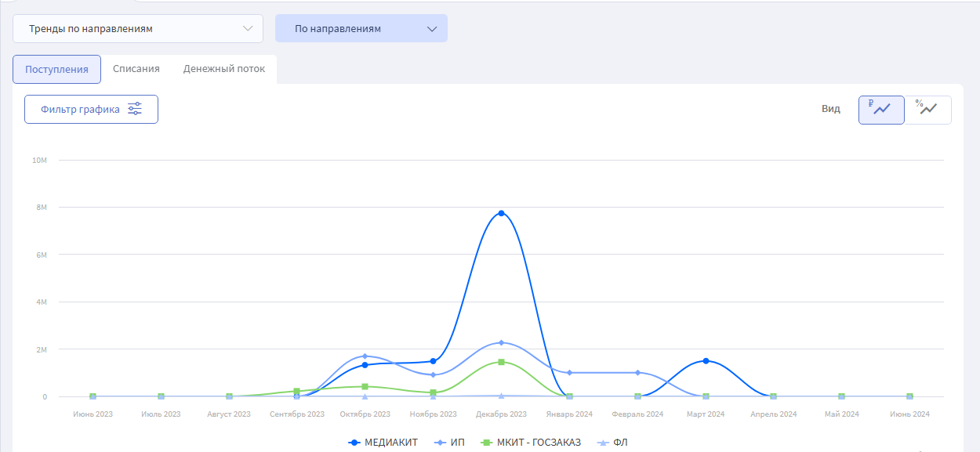Image resolution: width=980 pixels, height=452 pixels.
Task: Toggle МЕДИАКИТ series in legend
Action: click(383, 443)
